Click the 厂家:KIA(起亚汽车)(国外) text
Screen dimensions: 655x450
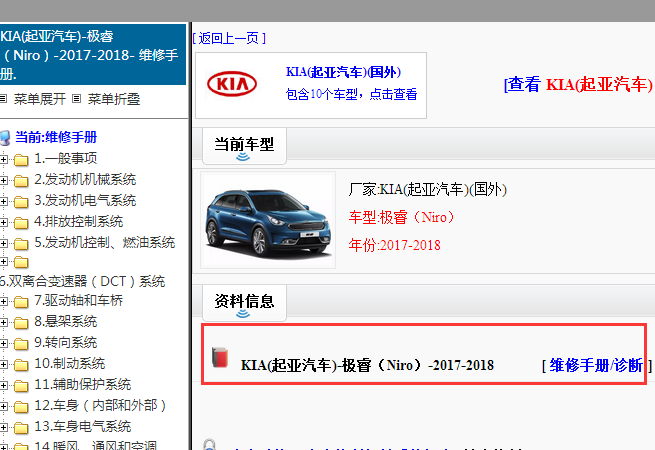pos(427,190)
